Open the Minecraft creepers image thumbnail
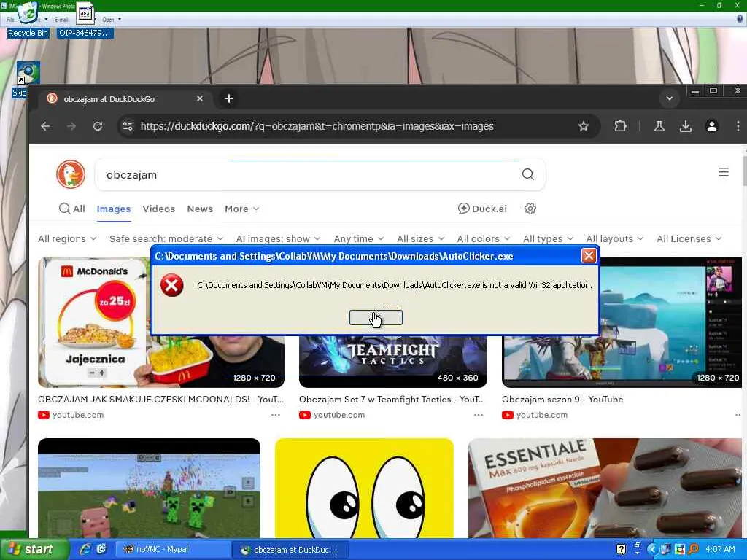The height and width of the screenshot is (560, 747). click(149, 488)
